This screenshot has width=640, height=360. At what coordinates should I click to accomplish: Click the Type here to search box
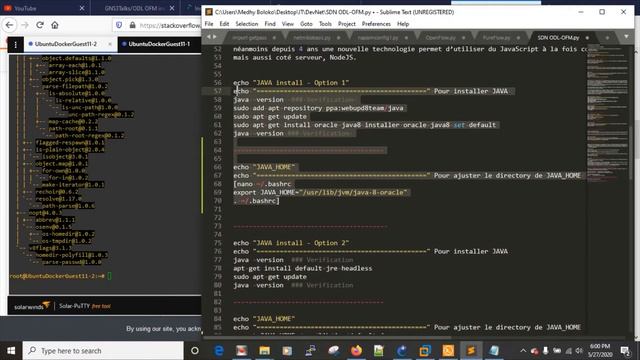103,351
